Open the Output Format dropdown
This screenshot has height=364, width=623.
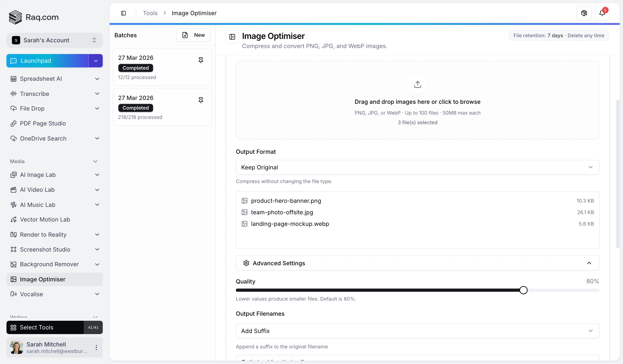[x=417, y=167]
